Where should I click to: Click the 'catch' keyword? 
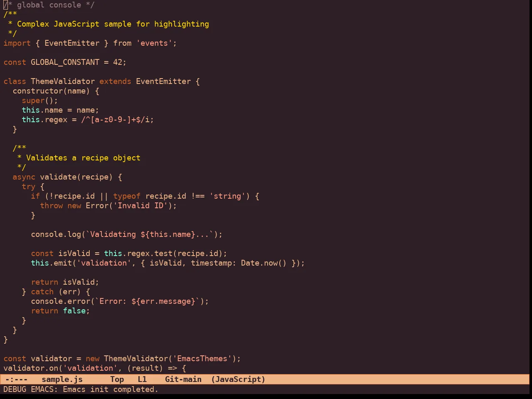(x=42, y=292)
